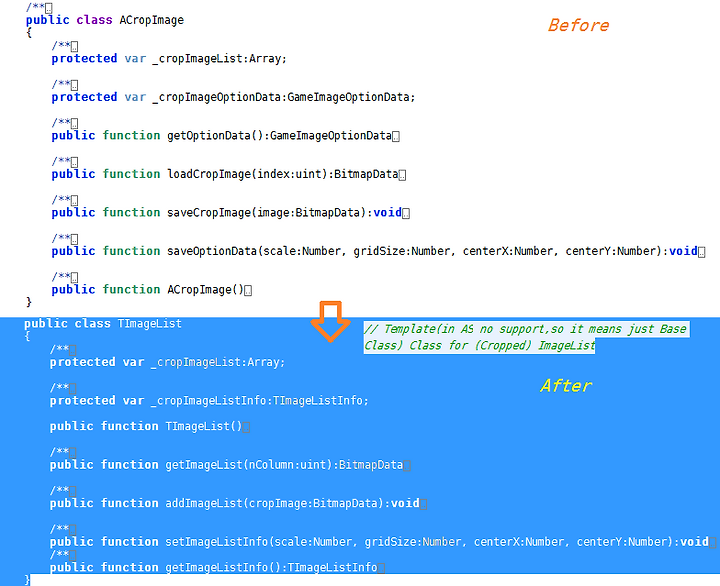Image resolution: width=720 pixels, height=586 pixels.
Task: Expand folded comment above getImageListInfo function
Action: tap(73, 555)
